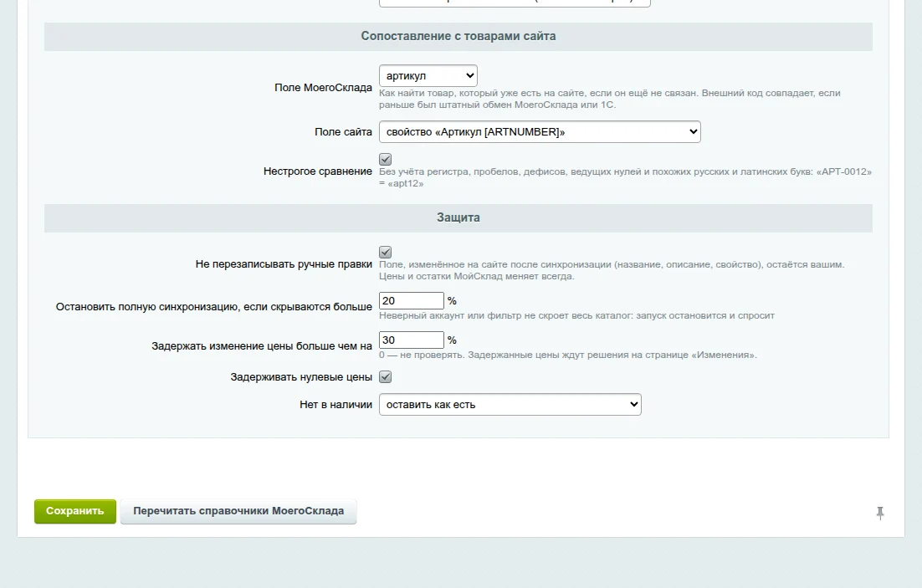Click the Нет в наличии label
This screenshot has height=588, width=922.
[x=336, y=405]
